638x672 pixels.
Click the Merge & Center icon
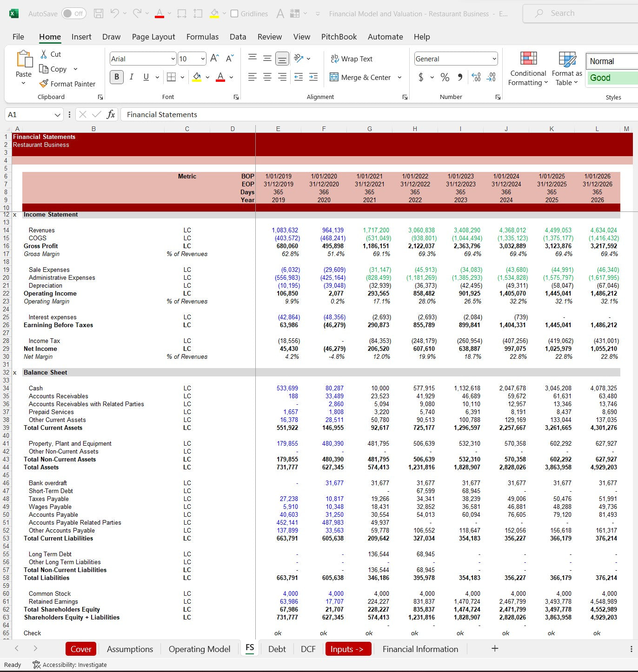click(334, 77)
